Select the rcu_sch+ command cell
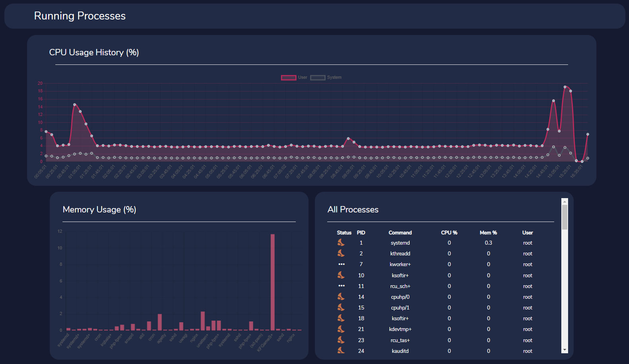The height and width of the screenshot is (364, 629). coord(400,286)
